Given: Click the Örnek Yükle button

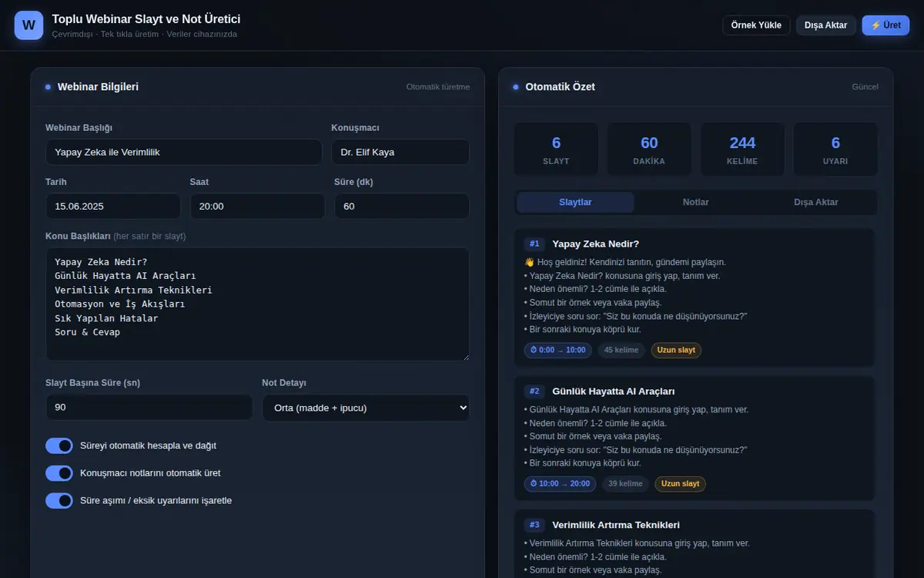Looking at the screenshot, I should [756, 25].
